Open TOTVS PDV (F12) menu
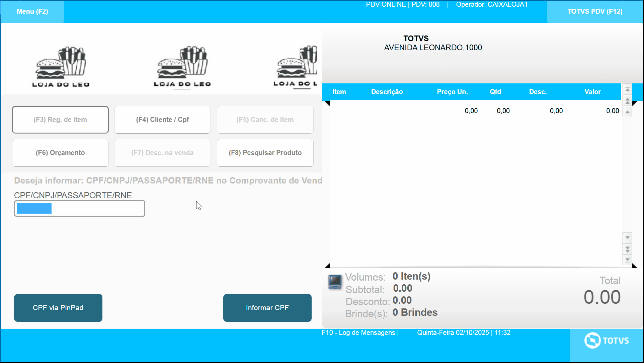The width and height of the screenshot is (644, 363). click(x=595, y=11)
